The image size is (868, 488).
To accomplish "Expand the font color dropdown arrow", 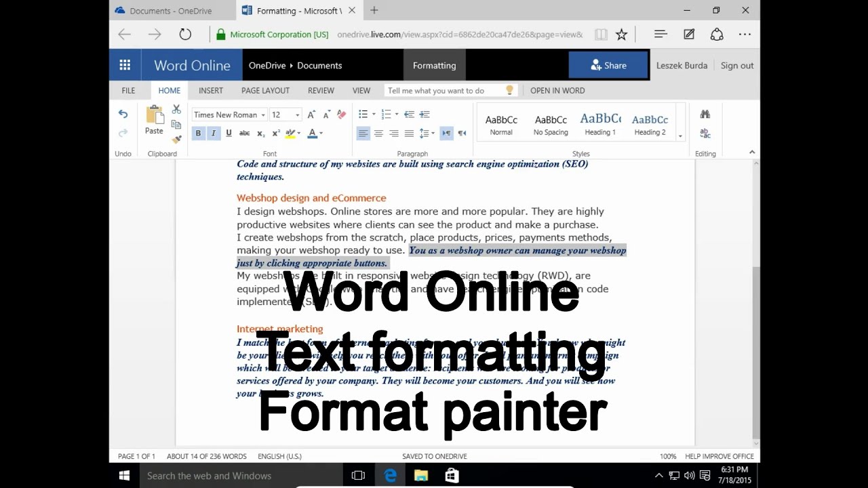I will (321, 134).
